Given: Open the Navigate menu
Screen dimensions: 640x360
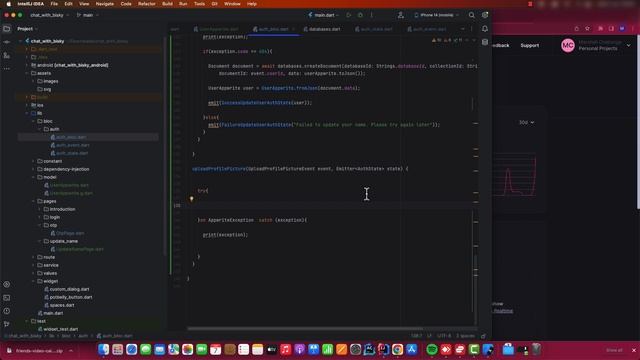Looking at the screenshot, I should pos(104,4).
